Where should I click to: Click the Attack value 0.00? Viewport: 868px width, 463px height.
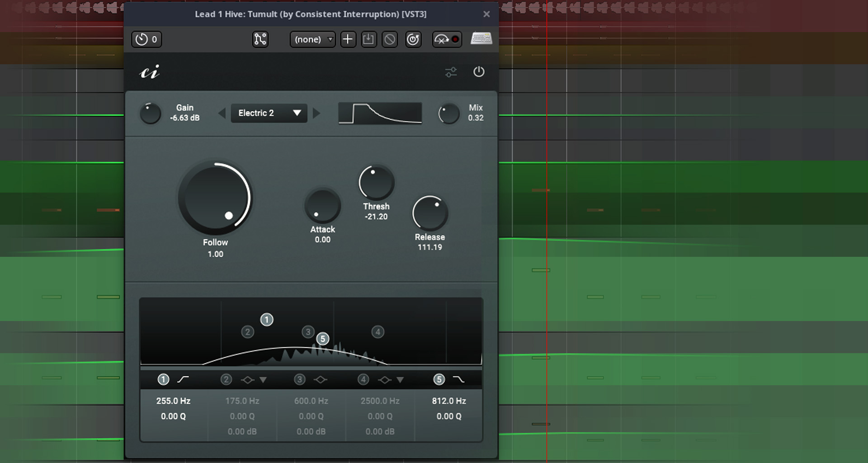323,240
